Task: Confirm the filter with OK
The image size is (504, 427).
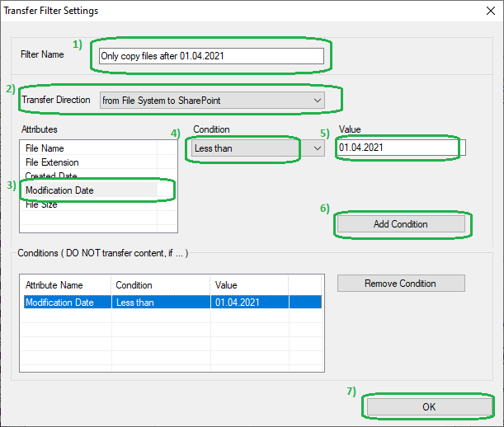Action: click(x=429, y=407)
